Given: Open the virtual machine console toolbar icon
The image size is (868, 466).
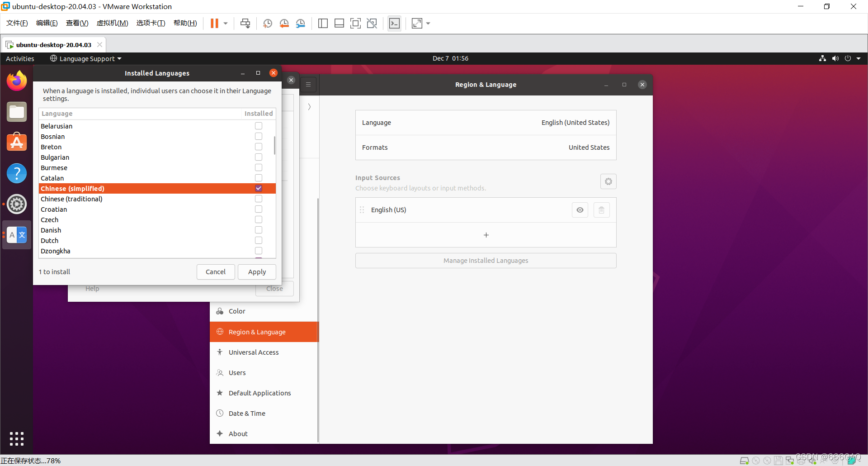Looking at the screenshot, I should click(394, 23).
